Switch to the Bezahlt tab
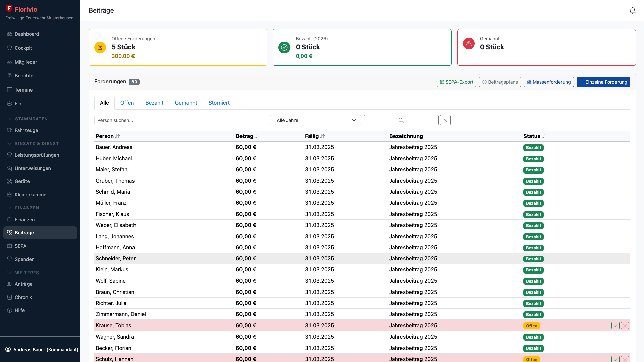The width and height of the screenshot is (644, 362). click(154, 103)
